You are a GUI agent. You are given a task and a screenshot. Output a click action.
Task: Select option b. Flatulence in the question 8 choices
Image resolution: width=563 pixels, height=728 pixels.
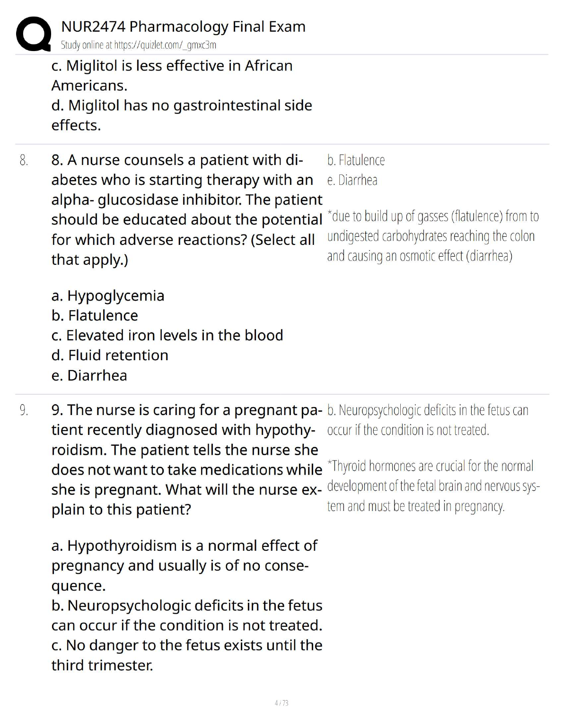(95, 315)
